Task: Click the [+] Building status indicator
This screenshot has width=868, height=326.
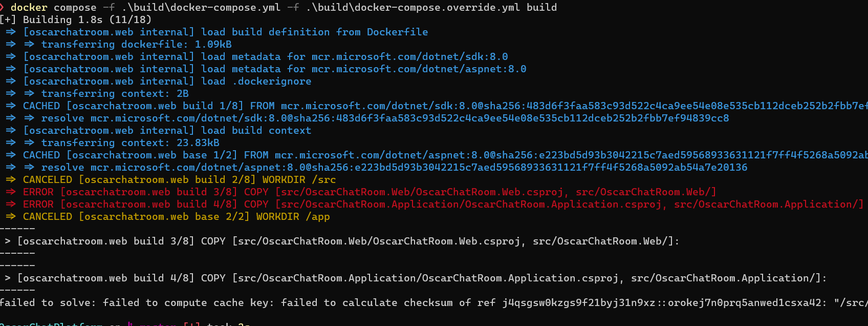Action: click(8, 20)
